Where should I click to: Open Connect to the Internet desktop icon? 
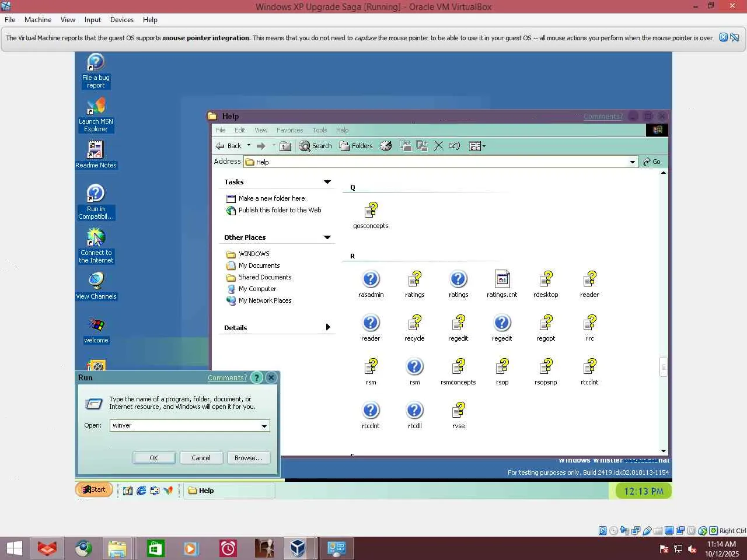click(x=96, y=246)
